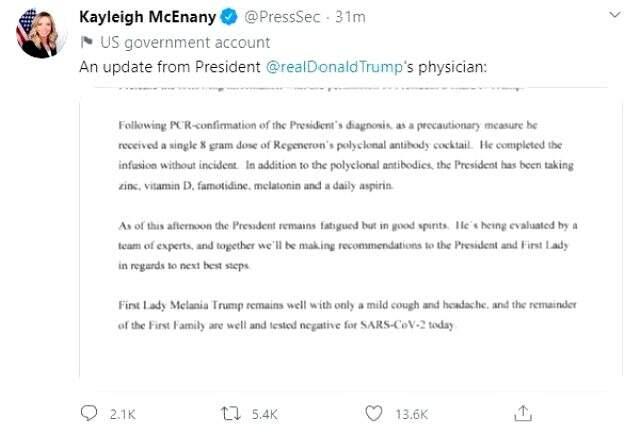Viewport: 640px width, 434px height.
Task: Open Kayleigh McEnany's profile photo
Action: 41,37
